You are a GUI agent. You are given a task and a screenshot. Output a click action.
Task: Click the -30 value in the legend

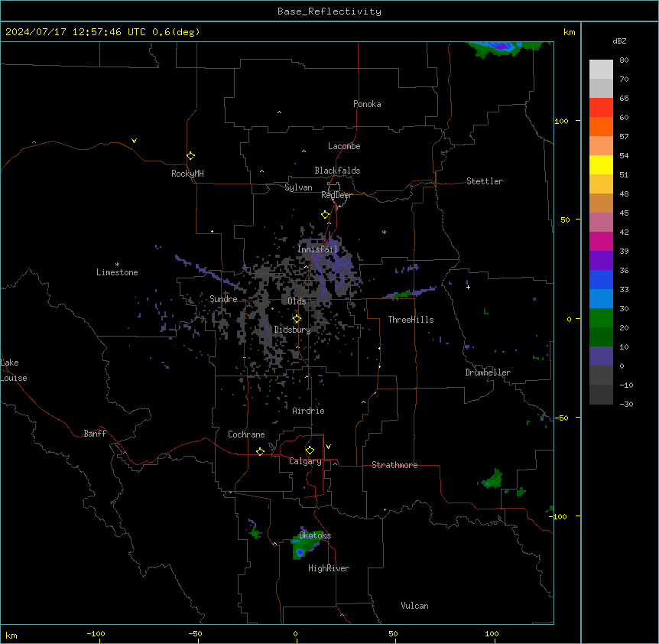coord(626,404)
